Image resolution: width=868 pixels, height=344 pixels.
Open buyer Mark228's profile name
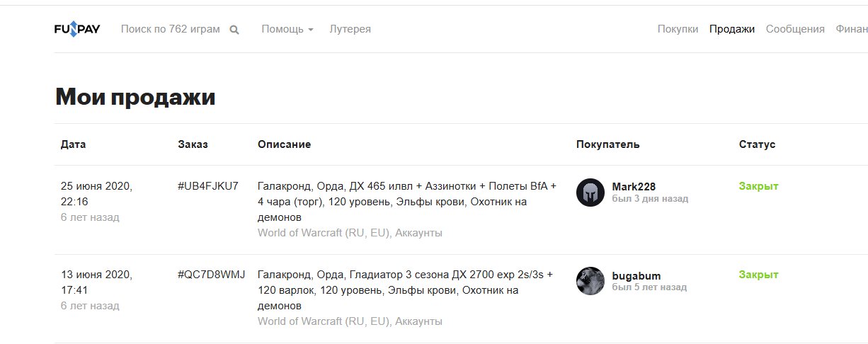click(634, 187)
